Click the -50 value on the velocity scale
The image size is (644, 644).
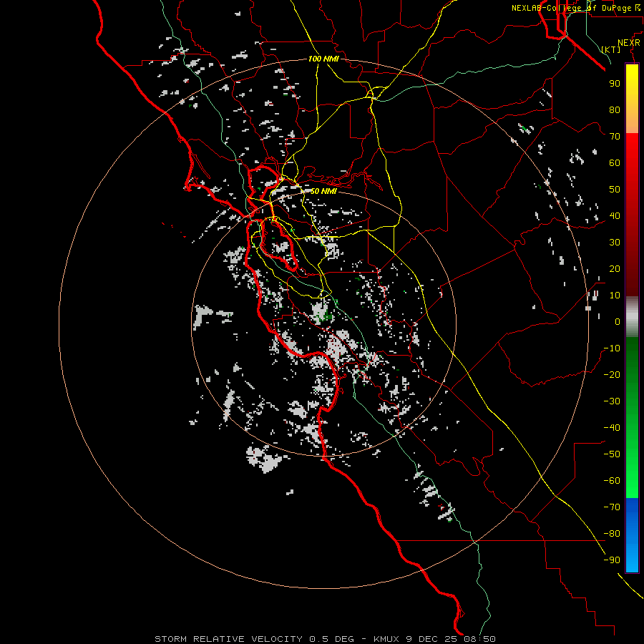click(612, 454)
